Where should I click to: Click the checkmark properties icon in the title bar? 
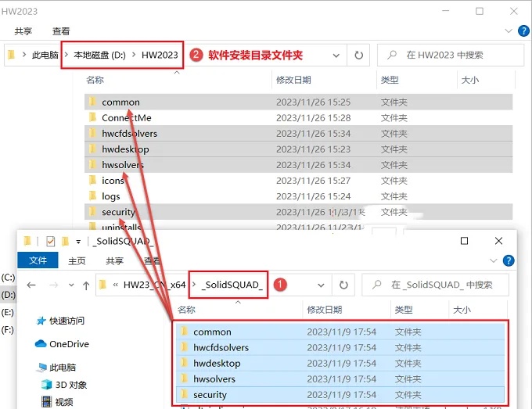[x=51, y=241]
